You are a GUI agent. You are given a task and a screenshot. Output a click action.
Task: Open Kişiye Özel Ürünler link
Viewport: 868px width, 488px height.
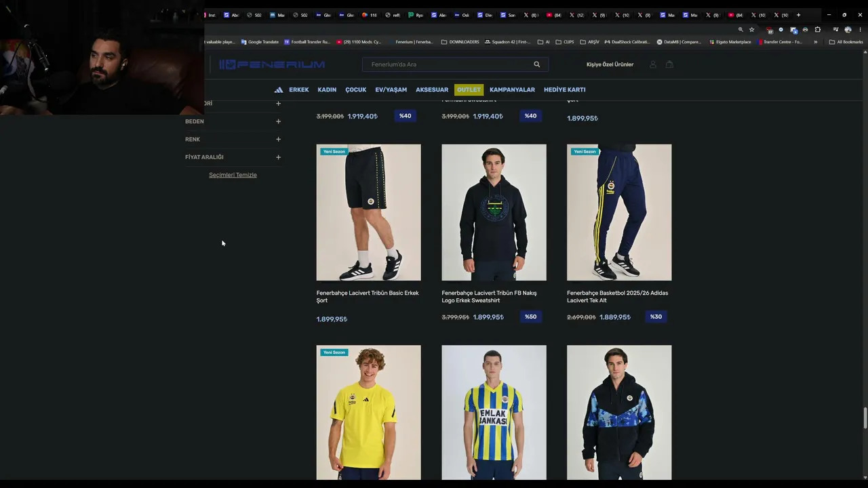click(x=610, y=64)
